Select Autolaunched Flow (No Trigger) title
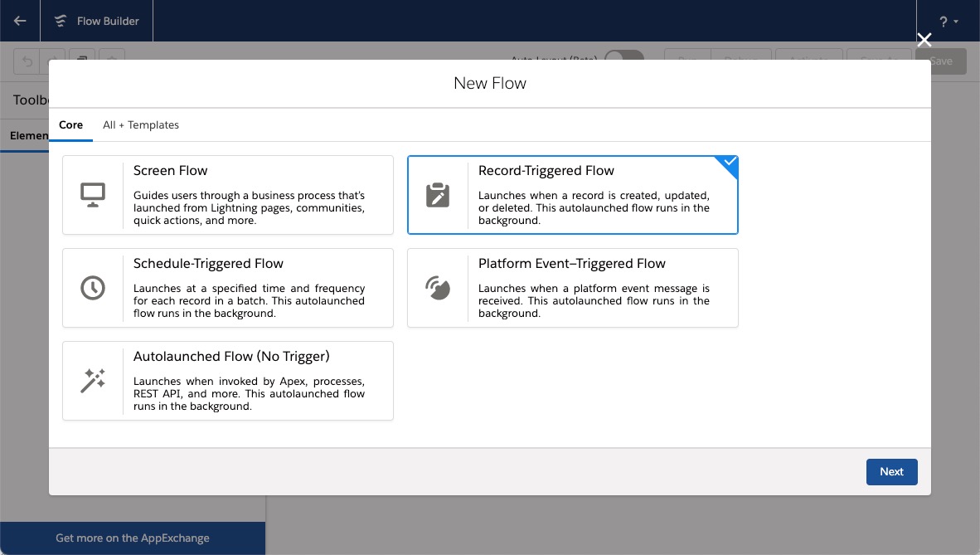The height and width of the screenshot is (555, 980). (x=231, y=357)
